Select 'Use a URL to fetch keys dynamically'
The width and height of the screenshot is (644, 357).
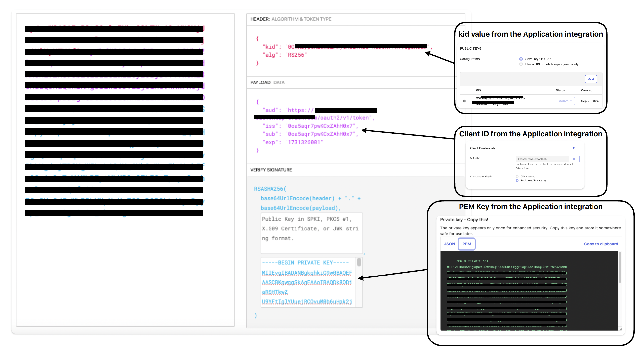pyautogui.click(x=521, y=64)
